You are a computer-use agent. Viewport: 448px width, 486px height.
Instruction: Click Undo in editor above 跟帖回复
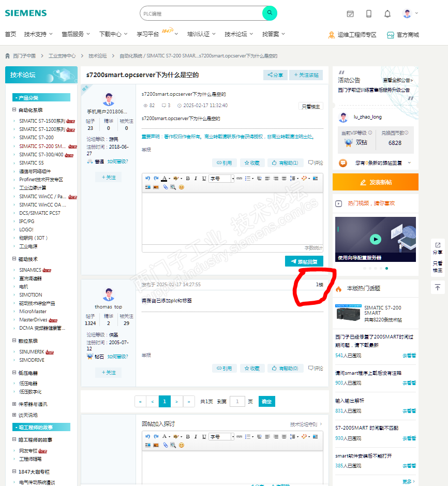click(x=148, y=178)
